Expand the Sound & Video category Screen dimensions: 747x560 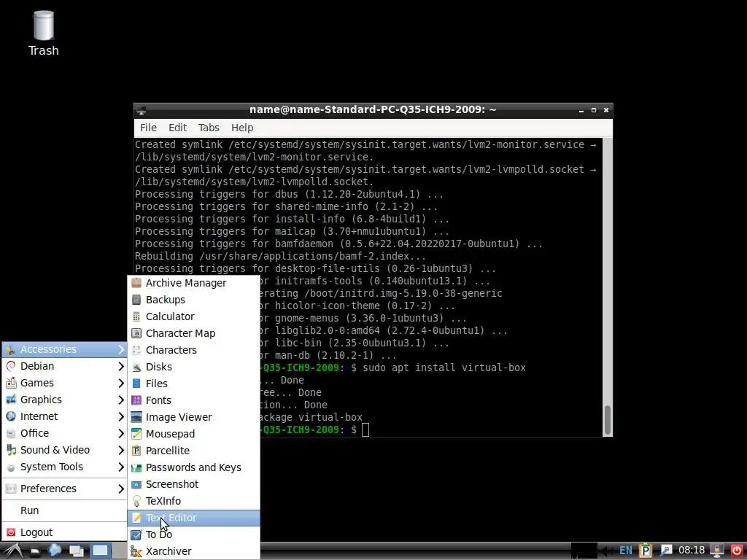pyautogui.click(x=64, y=450)
